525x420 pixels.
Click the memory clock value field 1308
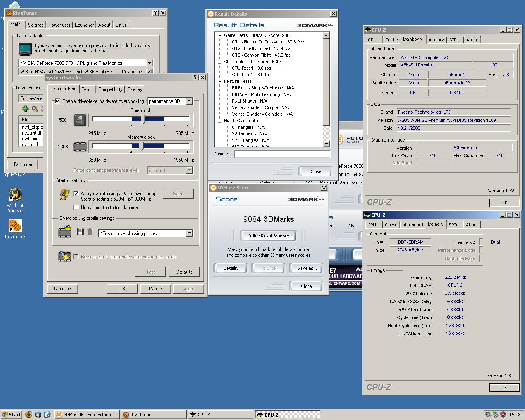[x=63, y=147]
